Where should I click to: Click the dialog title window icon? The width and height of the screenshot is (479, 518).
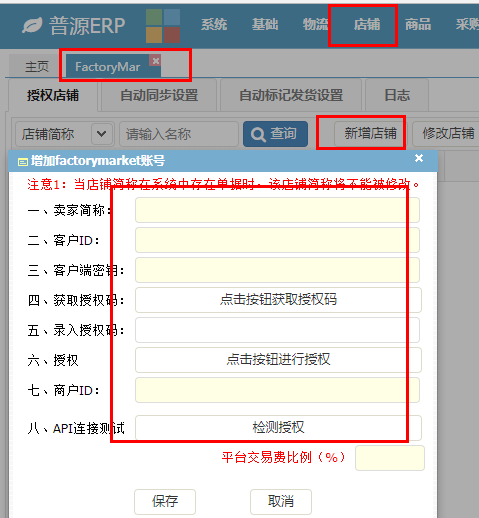pos(22,162)
